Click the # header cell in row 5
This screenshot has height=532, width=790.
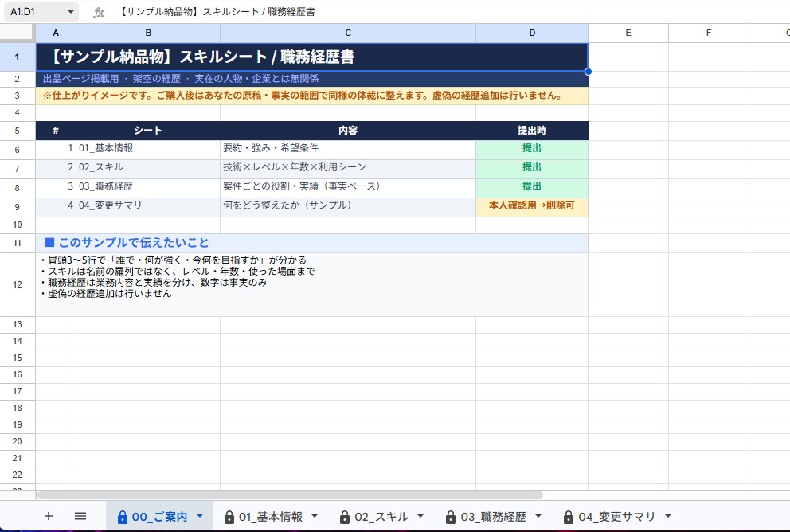(56, 131)
